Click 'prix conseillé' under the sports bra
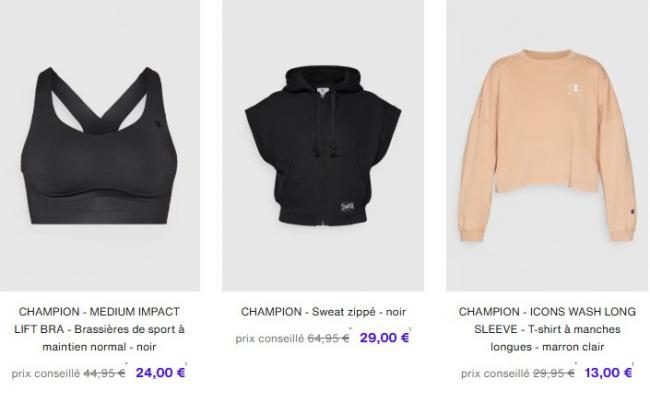 click(x=46, y=373)
